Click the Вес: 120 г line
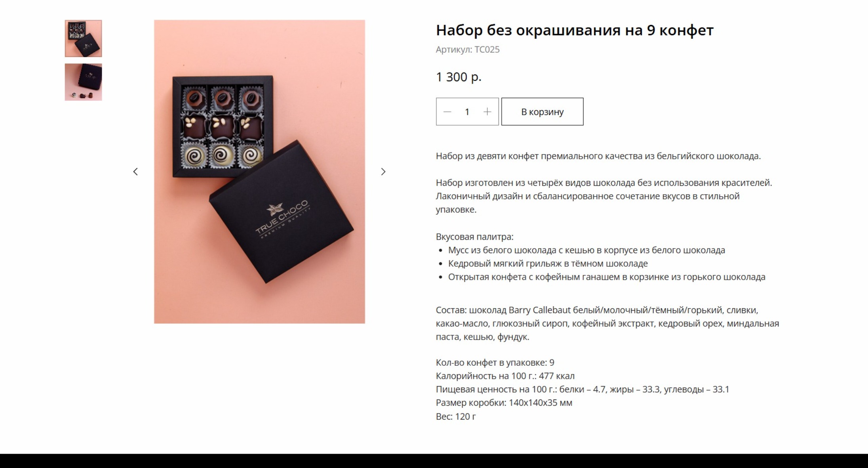Viewport: 868px width, 468px height. click(456, 416)
